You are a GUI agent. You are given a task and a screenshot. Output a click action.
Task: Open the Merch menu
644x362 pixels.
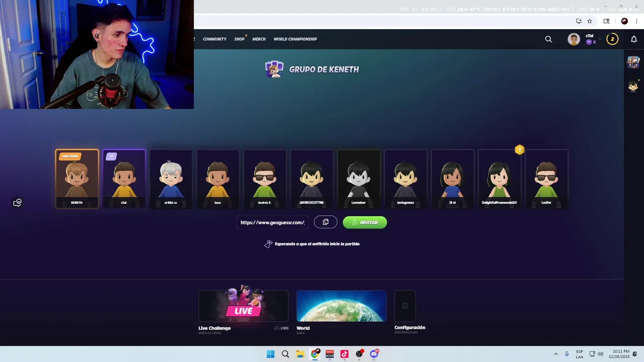click(259, 39)
